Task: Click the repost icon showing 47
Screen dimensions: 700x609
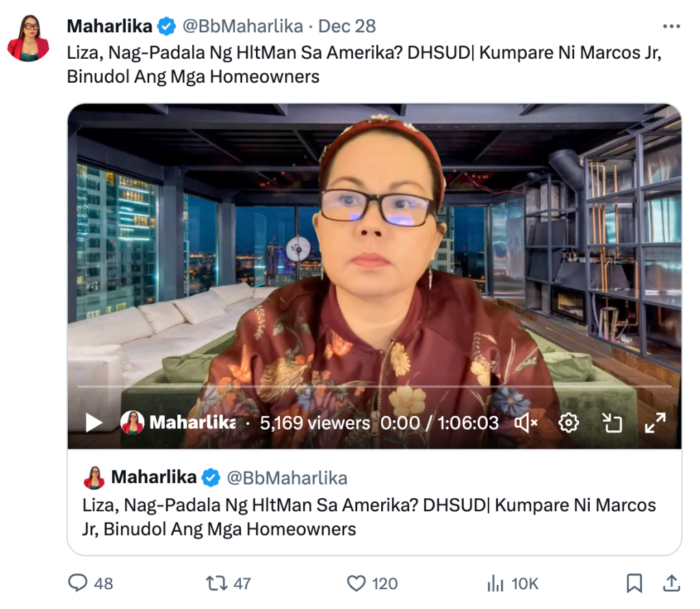Action: pos(216,583)
